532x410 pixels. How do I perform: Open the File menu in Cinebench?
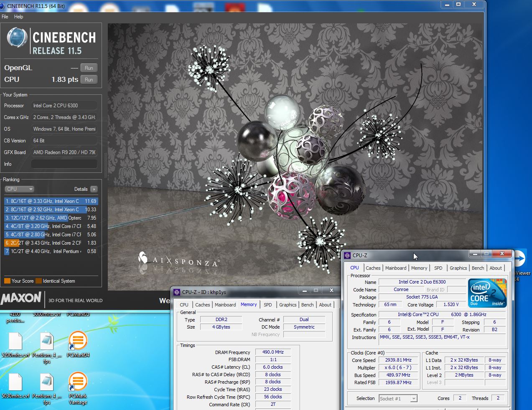coord(5,17)
